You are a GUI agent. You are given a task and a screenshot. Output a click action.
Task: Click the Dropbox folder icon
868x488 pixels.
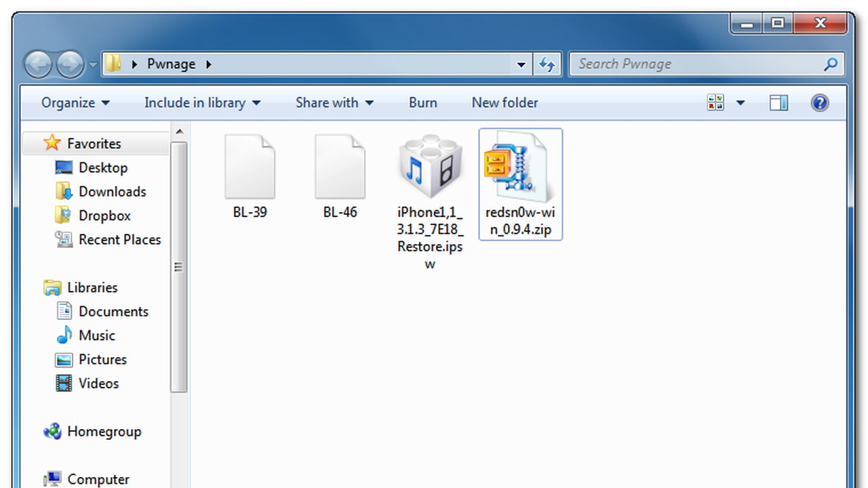64,216
